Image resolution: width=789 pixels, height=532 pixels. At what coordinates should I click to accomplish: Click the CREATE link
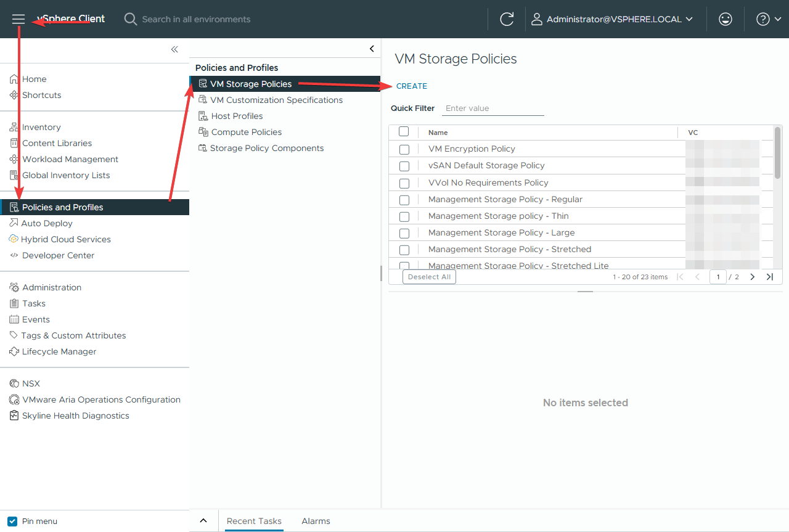tap(411, 86)
